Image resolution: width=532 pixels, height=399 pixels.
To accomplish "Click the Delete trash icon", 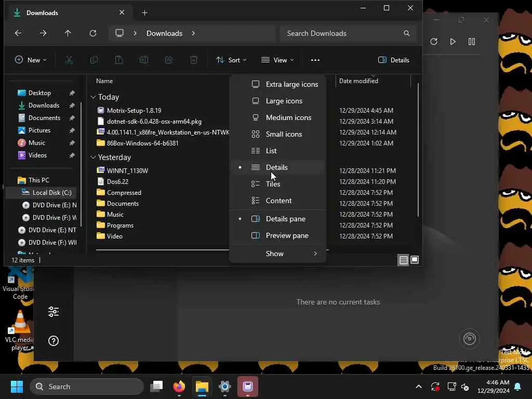I will (x=194, y=60).
